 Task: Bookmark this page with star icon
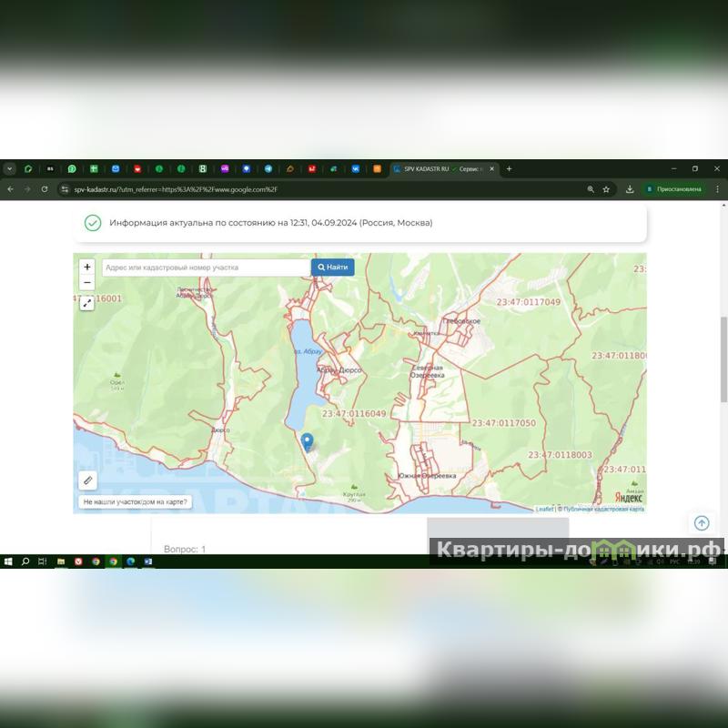[x=606, y=189]
